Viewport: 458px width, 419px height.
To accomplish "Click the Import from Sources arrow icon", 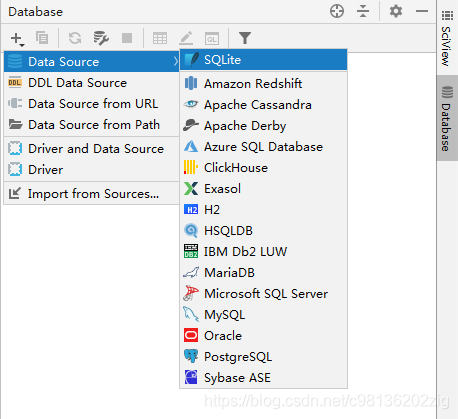I will pyautogui.click(x=15, y=193).
